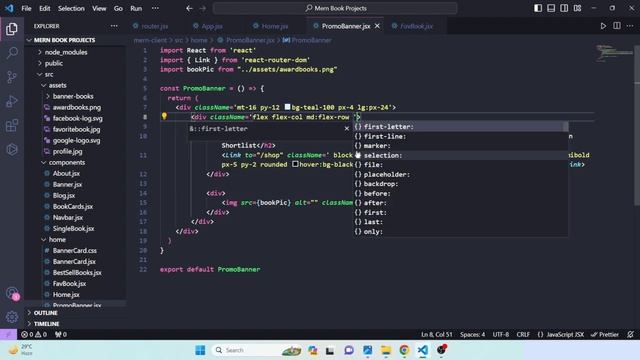Screen dimensions: 640x360
Task: Click the Prettier status bar item
Action: pyautogui.click(x=605, y=334)
